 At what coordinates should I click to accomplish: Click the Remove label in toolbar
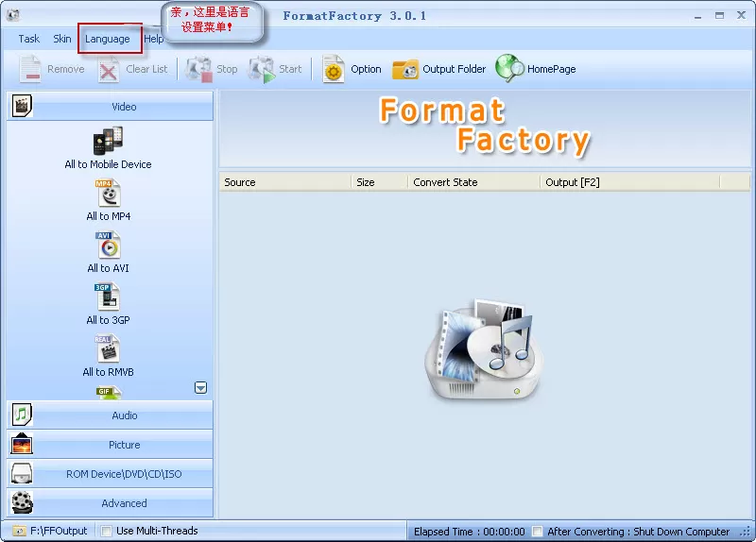pos(66,69)
